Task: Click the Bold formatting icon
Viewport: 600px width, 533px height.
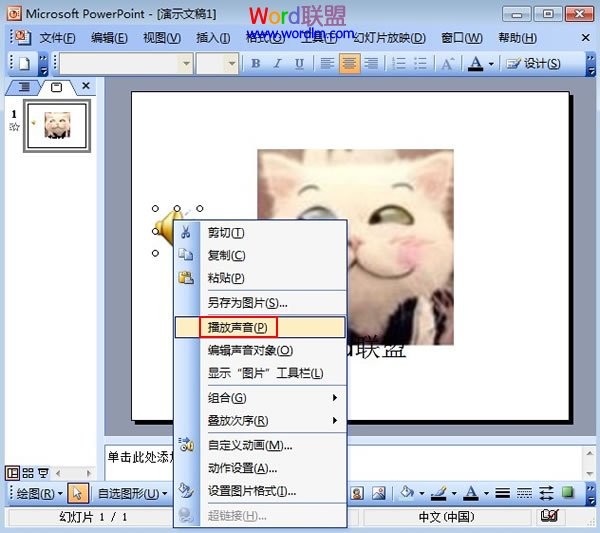Action: click(256, 63)
